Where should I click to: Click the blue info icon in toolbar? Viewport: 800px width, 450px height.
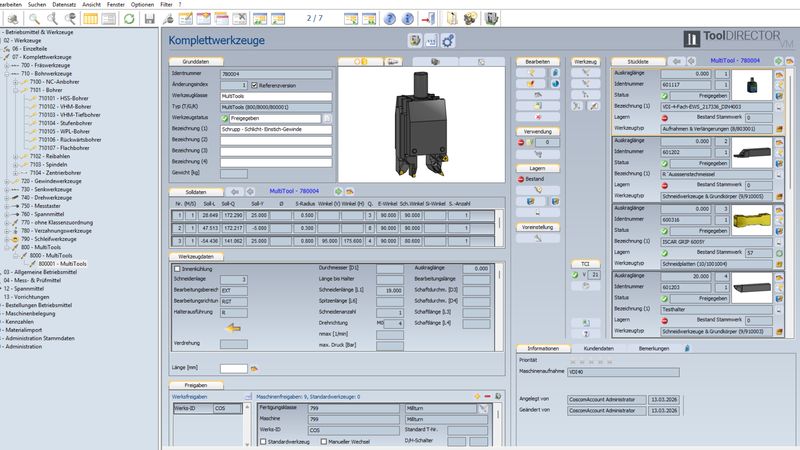point(408,19)
